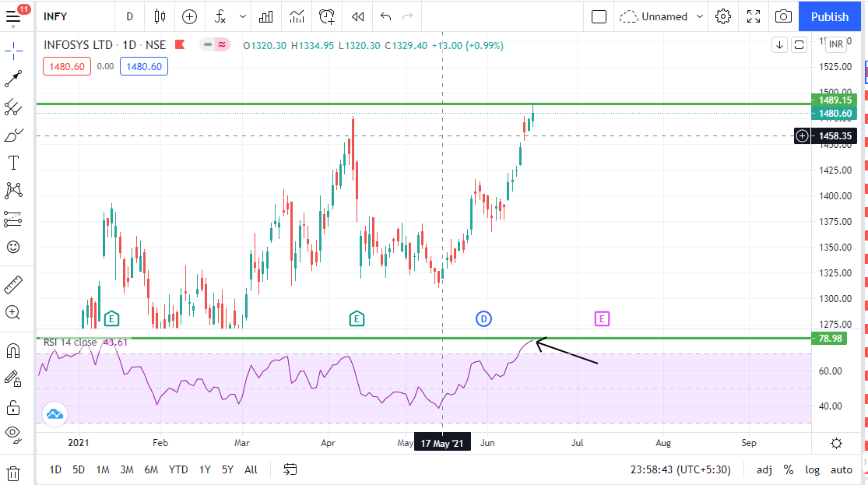Viewport: 868px width, 485px height.
Task: Click the Indicators fx icon
Action: [221, 16]
